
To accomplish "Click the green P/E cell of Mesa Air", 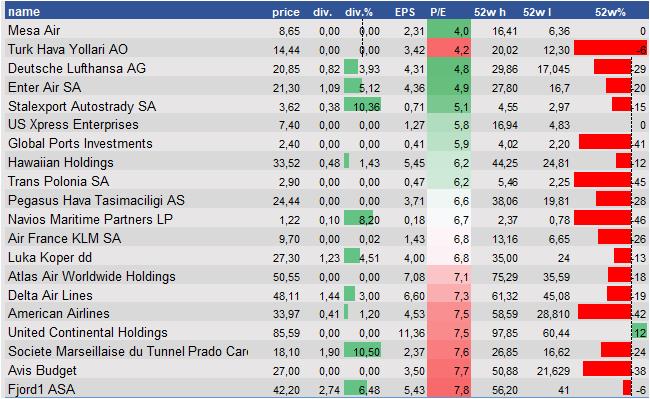I will click(449, 29).
